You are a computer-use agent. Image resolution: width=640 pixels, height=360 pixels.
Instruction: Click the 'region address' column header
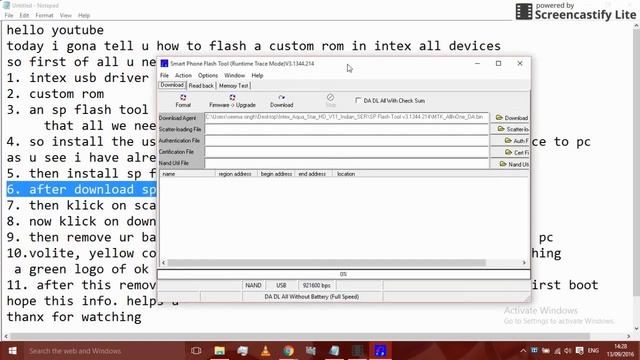pyautogui.click(x=236, y=174)
